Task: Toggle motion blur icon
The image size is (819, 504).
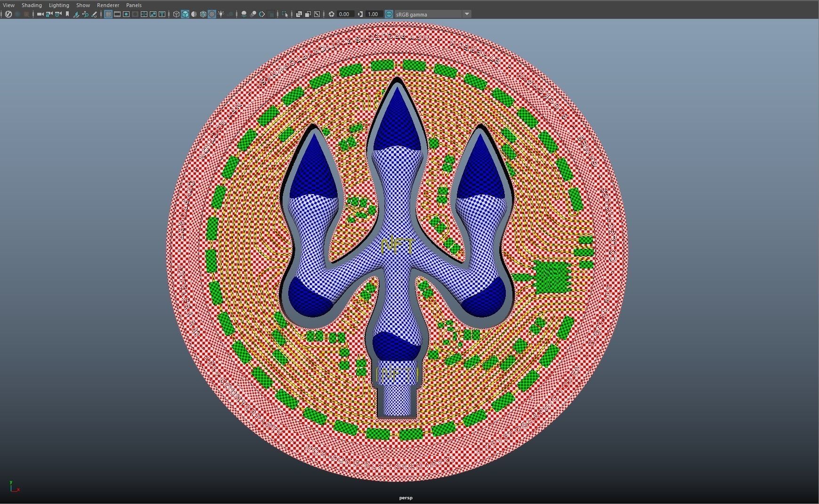Action: coord(253,14)
